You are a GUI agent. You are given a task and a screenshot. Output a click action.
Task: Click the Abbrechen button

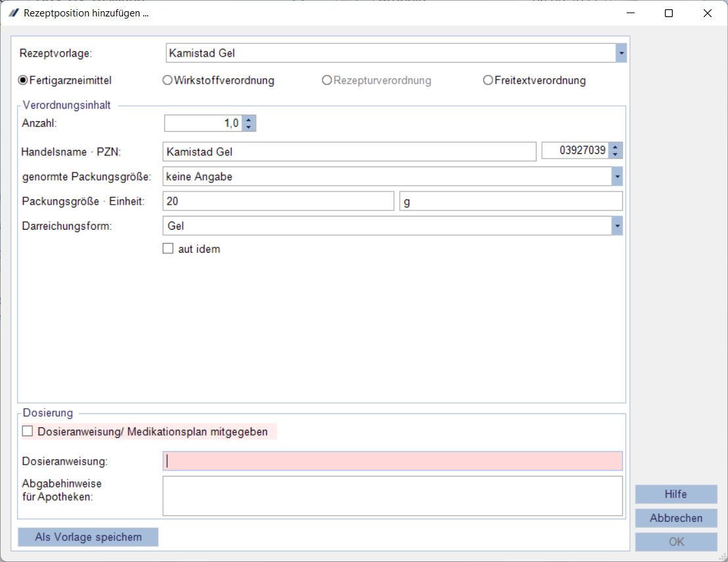676,518
